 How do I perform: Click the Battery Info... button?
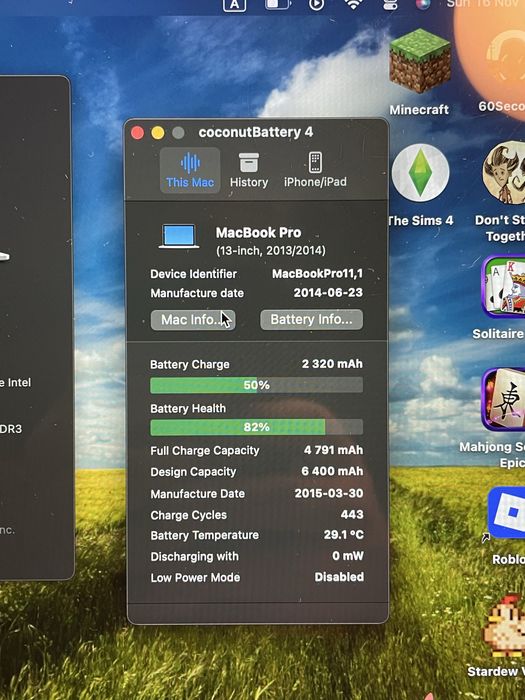(311, 320)
